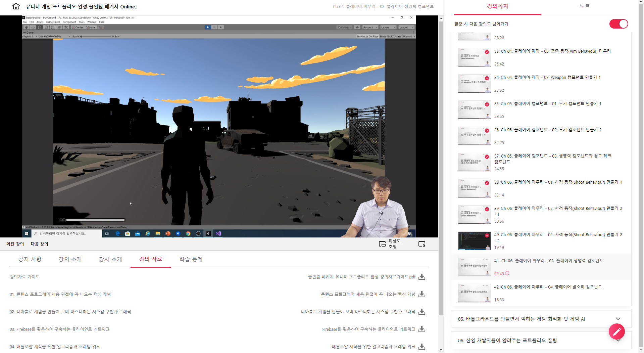Open Unity Account dropdown
Viewport: 644px width, 353px height.
tap(370, 27)
